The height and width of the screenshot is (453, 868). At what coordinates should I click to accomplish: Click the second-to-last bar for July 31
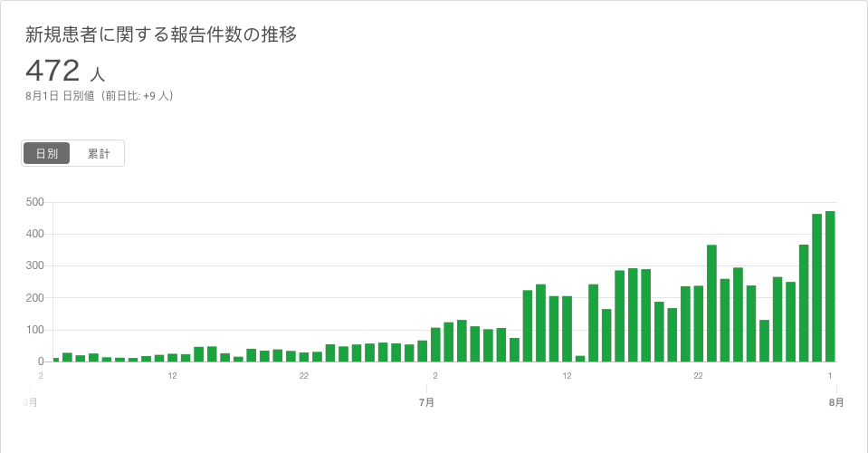[816, 288]
